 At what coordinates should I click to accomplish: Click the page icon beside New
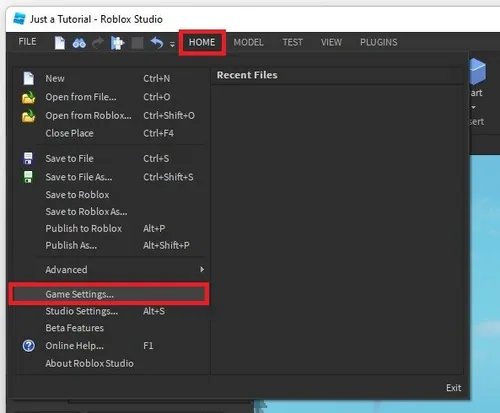(x=29, y=78)
